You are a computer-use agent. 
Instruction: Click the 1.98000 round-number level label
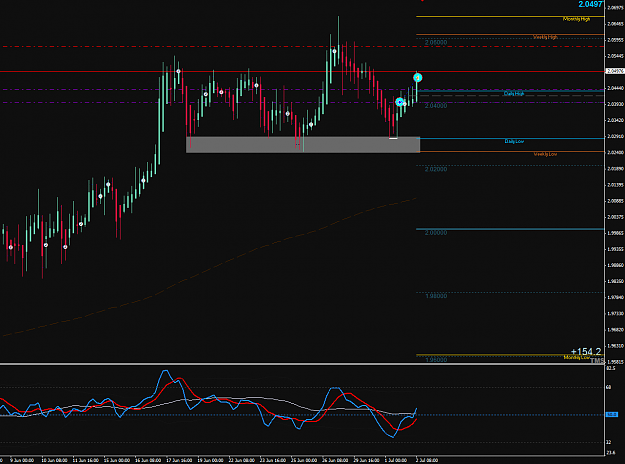click(x=436, y=296)
